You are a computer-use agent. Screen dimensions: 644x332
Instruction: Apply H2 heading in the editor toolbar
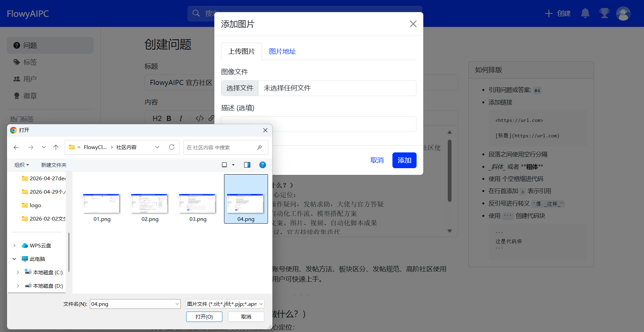pos(157,118)
